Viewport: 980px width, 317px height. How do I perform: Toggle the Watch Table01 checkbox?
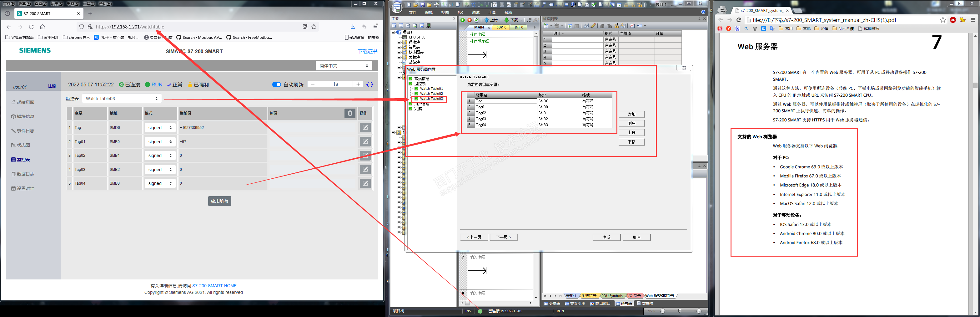(417, 88)
